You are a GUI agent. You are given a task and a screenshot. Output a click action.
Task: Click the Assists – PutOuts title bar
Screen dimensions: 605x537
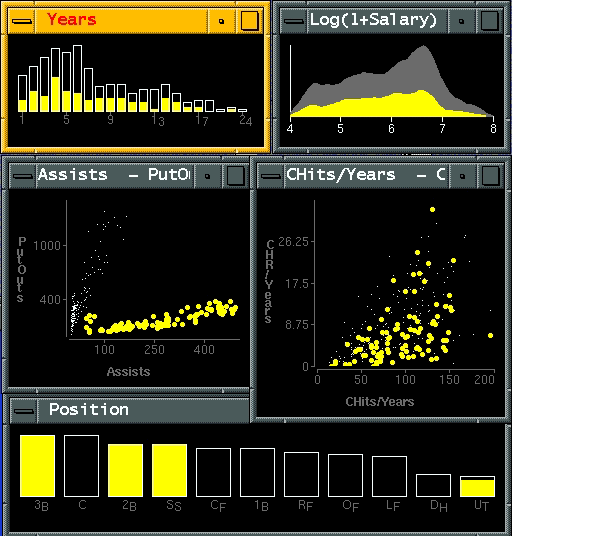pyautogui.click(x=112, y=175)
